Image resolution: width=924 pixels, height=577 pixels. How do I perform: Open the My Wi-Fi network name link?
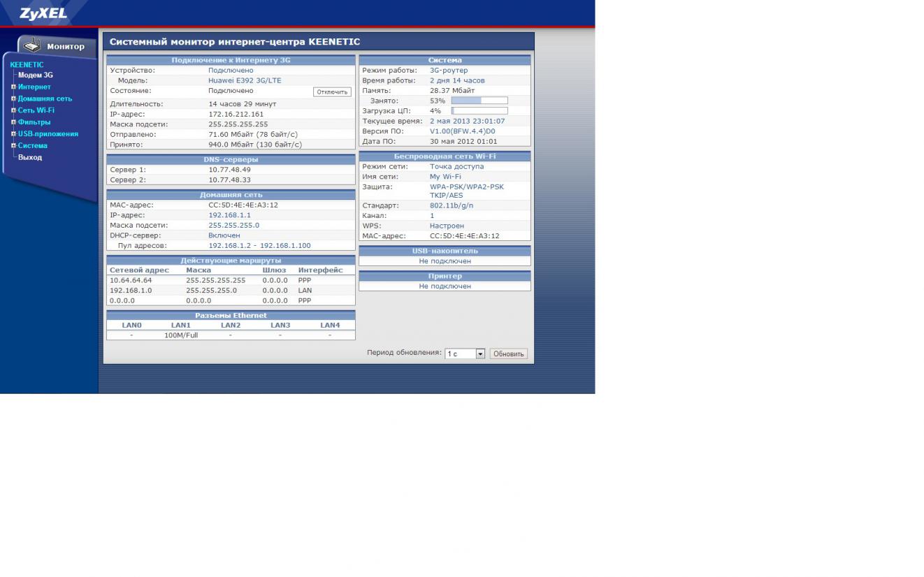pyautogui.click(x=445, y=177)
